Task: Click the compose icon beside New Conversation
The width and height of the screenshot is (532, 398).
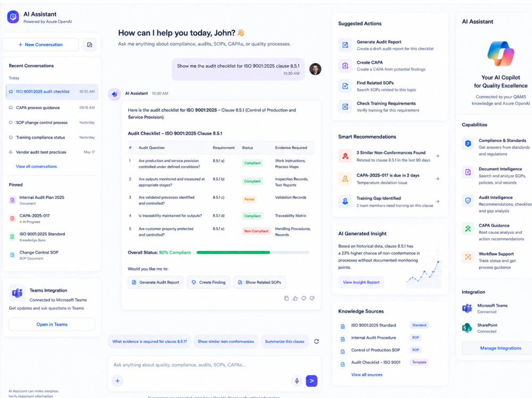Action: 89,45
